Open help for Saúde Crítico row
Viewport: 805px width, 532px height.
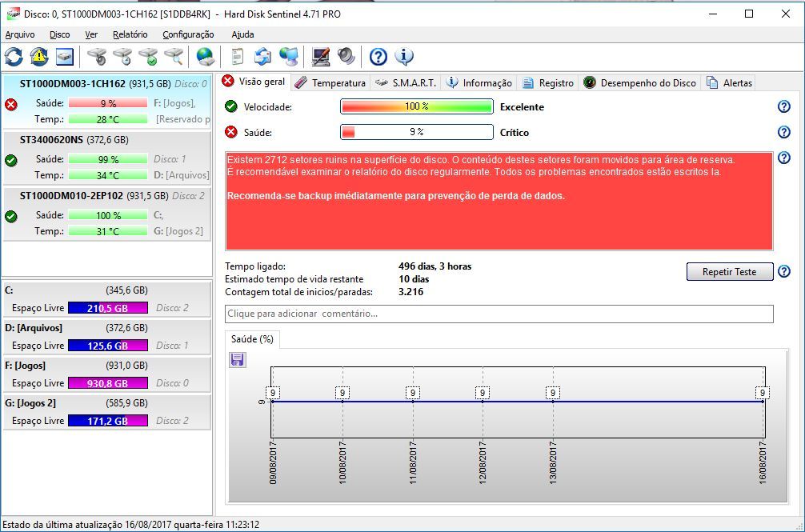[x=784, y=132]
